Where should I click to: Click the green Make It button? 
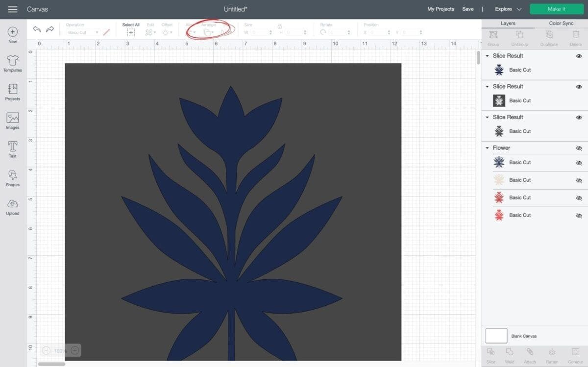(557, 9)
